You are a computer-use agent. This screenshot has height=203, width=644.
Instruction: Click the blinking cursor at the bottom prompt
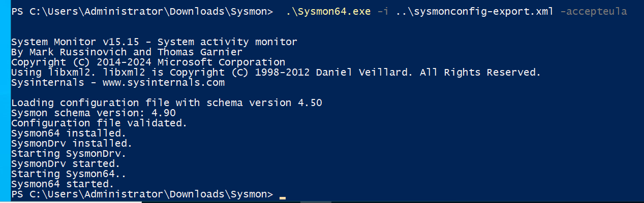(283, 196)
